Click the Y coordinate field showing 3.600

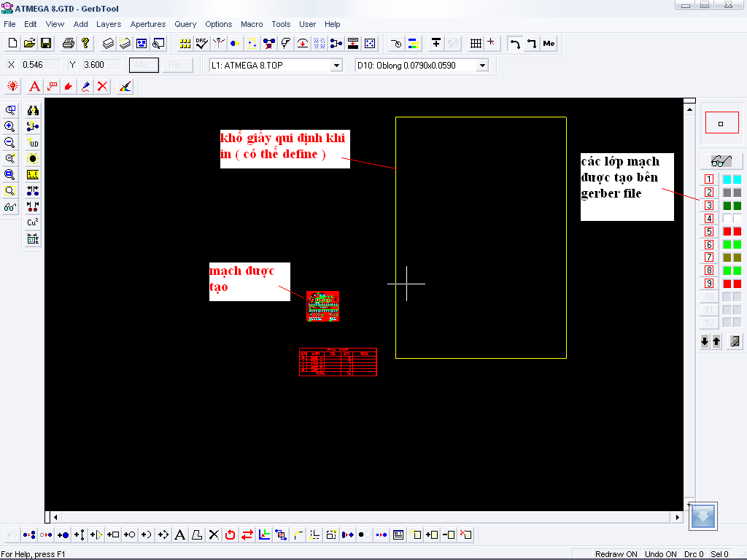tap(102, 65)
